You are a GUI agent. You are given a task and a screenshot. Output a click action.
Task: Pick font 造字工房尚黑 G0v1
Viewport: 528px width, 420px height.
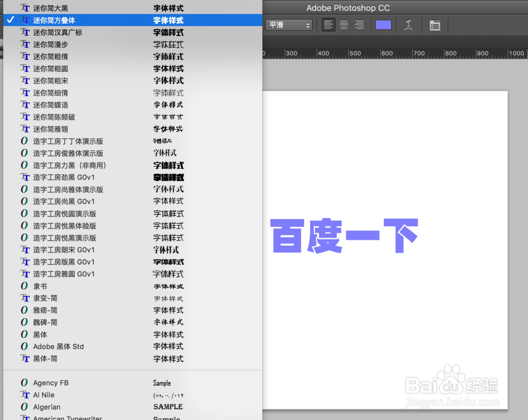[133, 202]
